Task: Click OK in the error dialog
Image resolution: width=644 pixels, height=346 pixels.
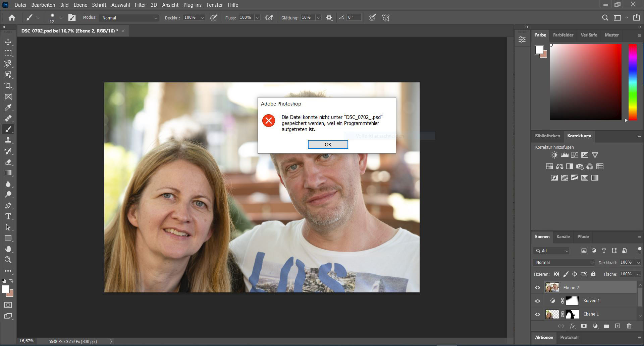Action: tap(328, 144)
